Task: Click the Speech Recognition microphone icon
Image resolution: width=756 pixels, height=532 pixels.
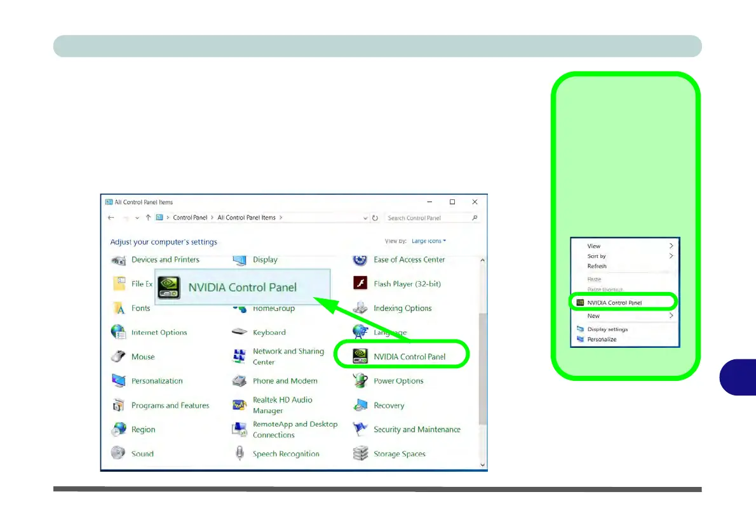Action: [240, 453]
